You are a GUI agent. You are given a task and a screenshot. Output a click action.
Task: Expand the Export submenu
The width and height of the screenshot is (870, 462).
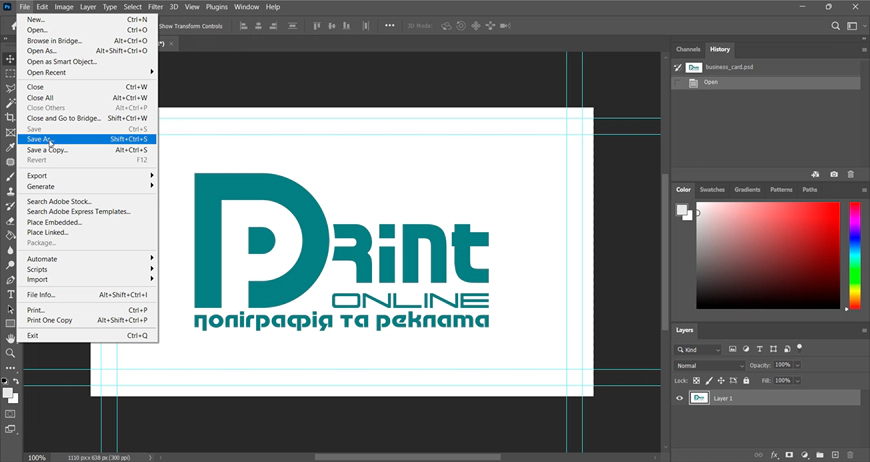87,175
